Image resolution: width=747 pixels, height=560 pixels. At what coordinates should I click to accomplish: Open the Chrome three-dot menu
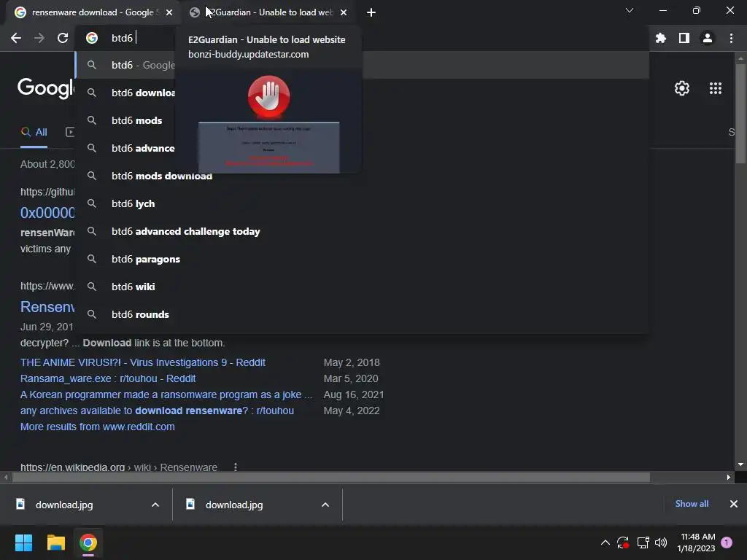(731, 38)
